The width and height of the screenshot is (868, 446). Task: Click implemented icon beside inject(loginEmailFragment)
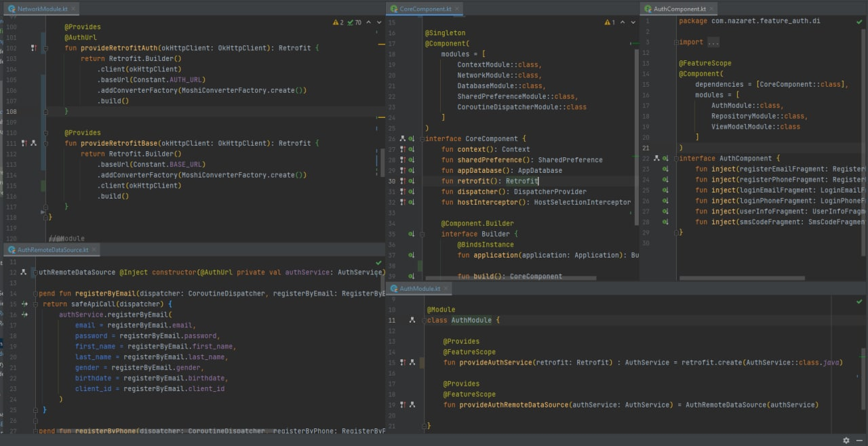click(x=665, y=190)
